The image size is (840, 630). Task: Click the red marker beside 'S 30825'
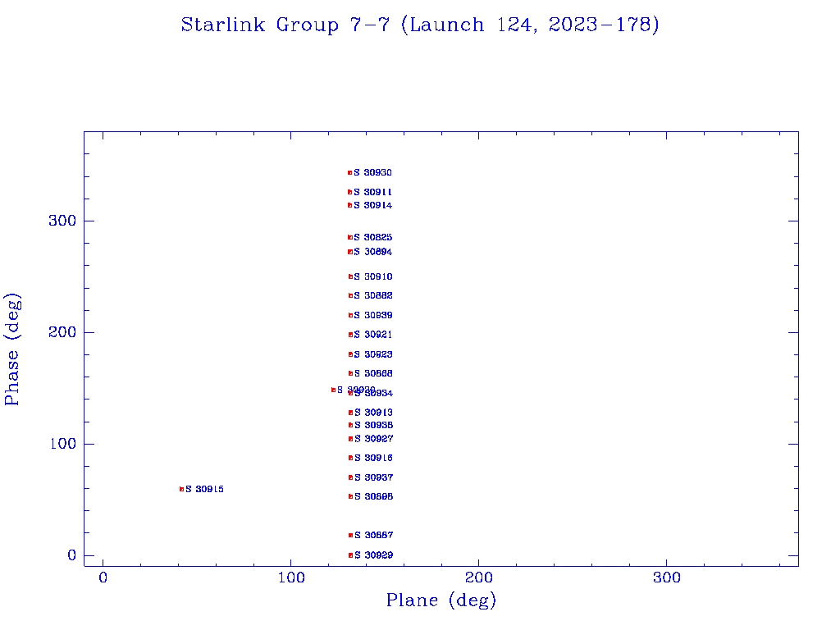click(x=349, y=237)
